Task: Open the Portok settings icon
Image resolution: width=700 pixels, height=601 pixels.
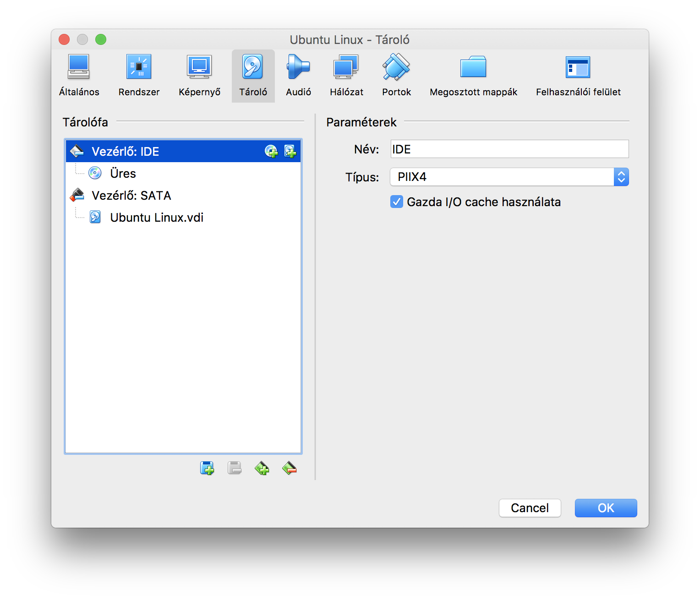Action: (396, 67)
